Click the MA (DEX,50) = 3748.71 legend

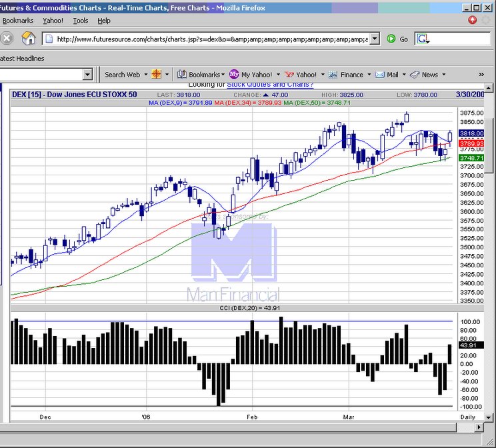click(317, 103)
